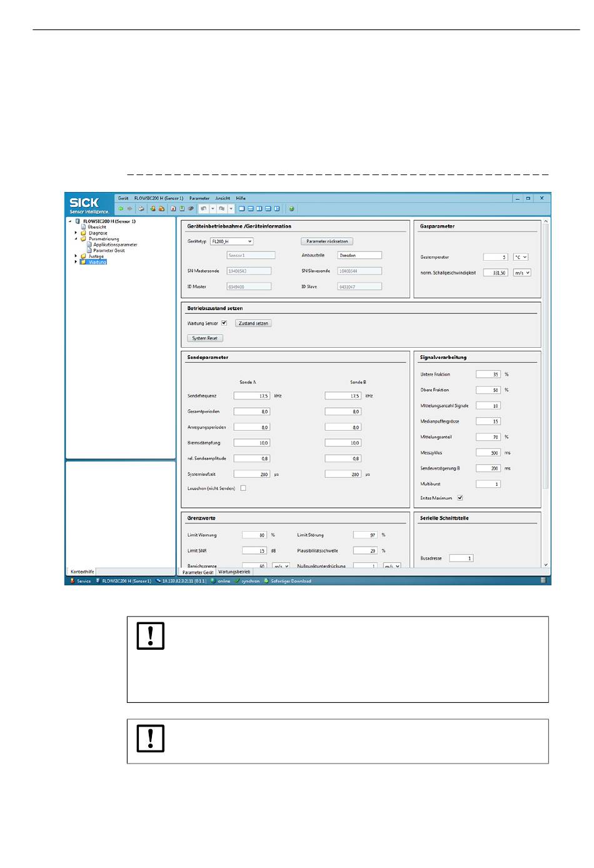Click the green online status icon
This screenshot has height=868, width=594.
(x=213, y=581)
